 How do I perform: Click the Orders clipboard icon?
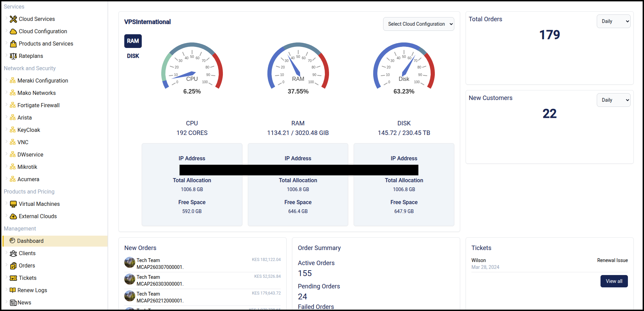coord(13,266)
